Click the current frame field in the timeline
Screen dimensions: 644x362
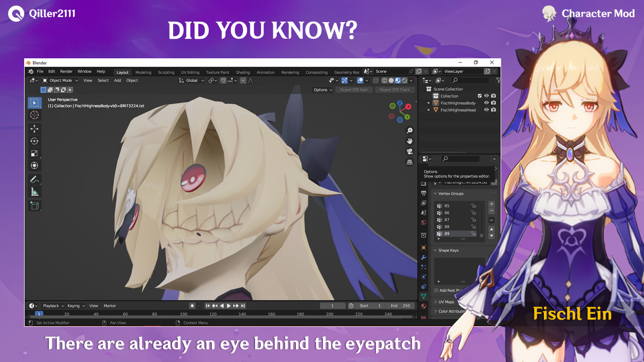(x=333, y=306)
